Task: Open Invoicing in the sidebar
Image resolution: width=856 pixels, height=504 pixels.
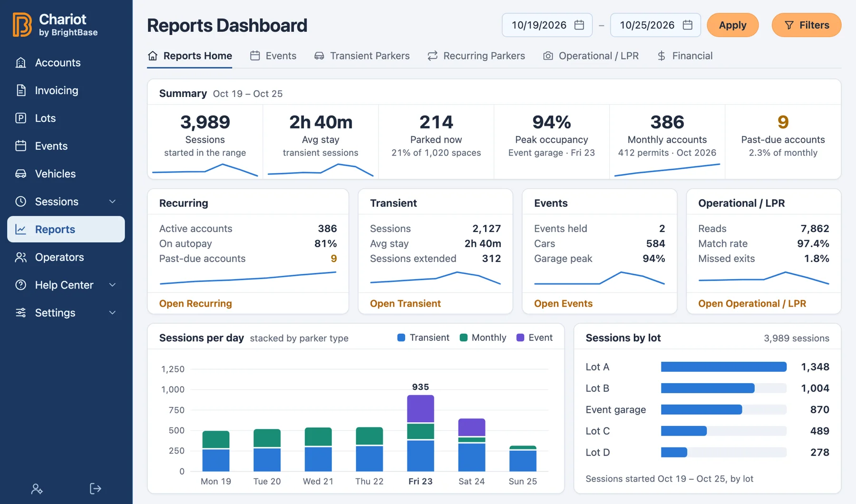Action: [66, 90]
